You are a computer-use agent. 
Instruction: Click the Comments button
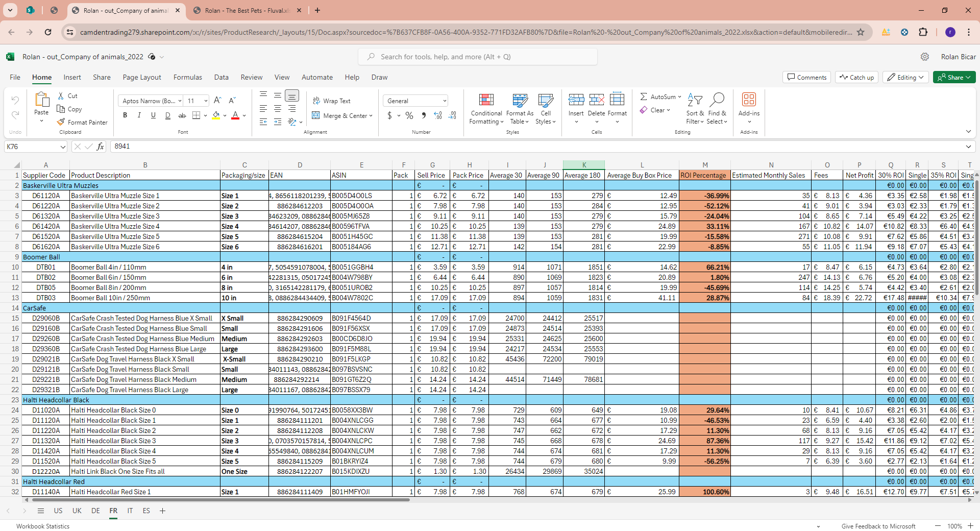pyautogui.click(x=806, y=77)
